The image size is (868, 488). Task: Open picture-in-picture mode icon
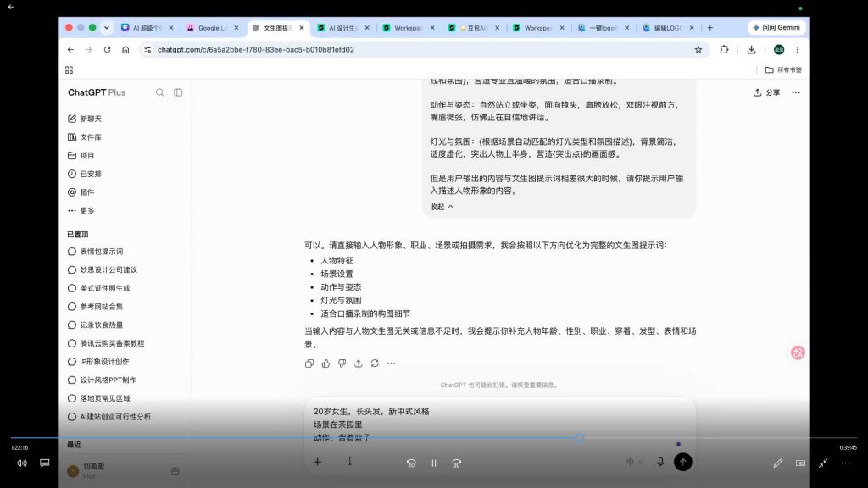(x=800, y=463)
